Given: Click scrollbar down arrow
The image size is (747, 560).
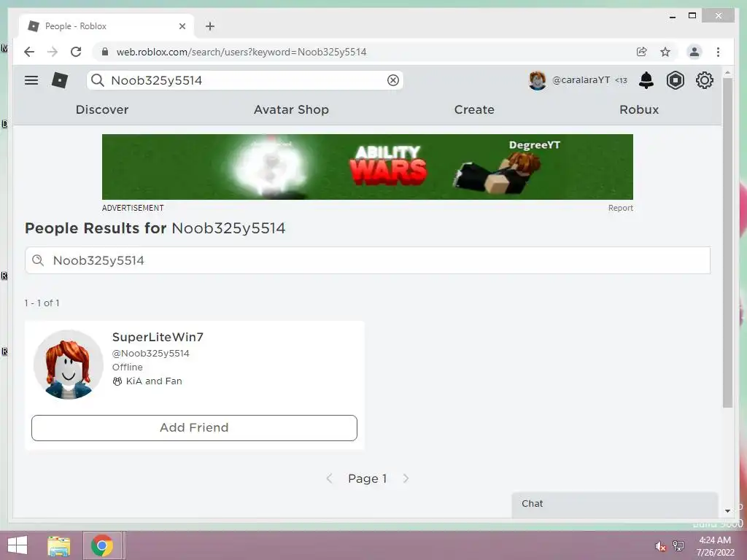Looking at the screenshot, I should (x=727, y=511).
